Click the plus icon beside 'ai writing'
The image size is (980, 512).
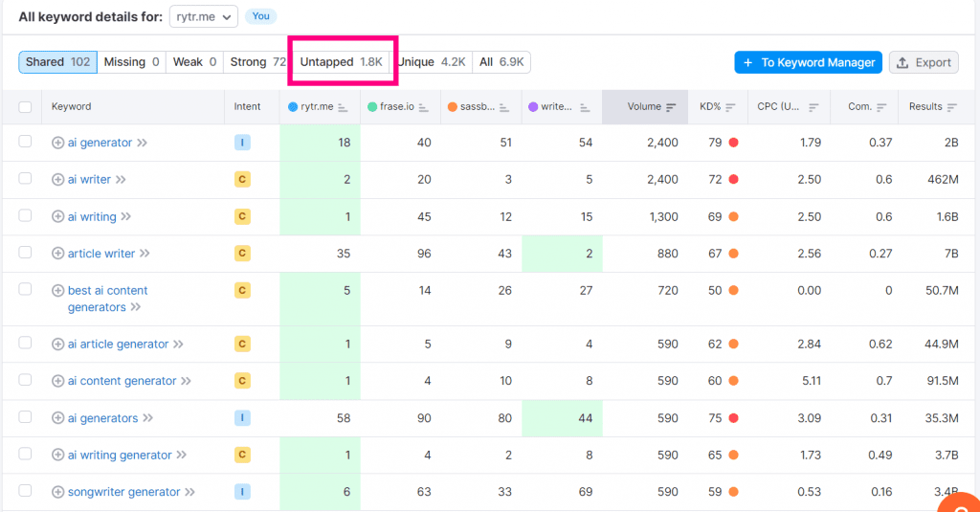coord(57,216)
